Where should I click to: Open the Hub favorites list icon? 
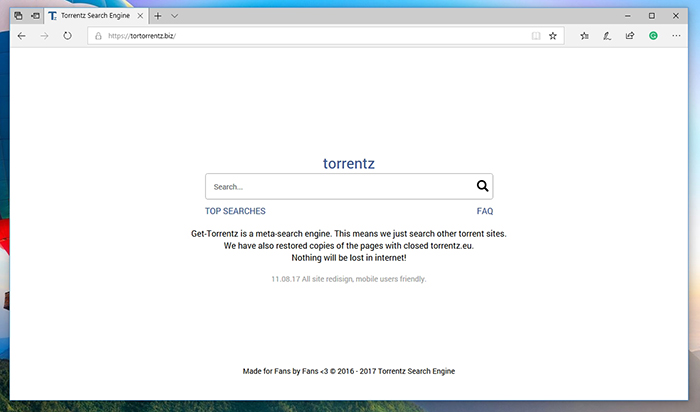tap(584, 36)
